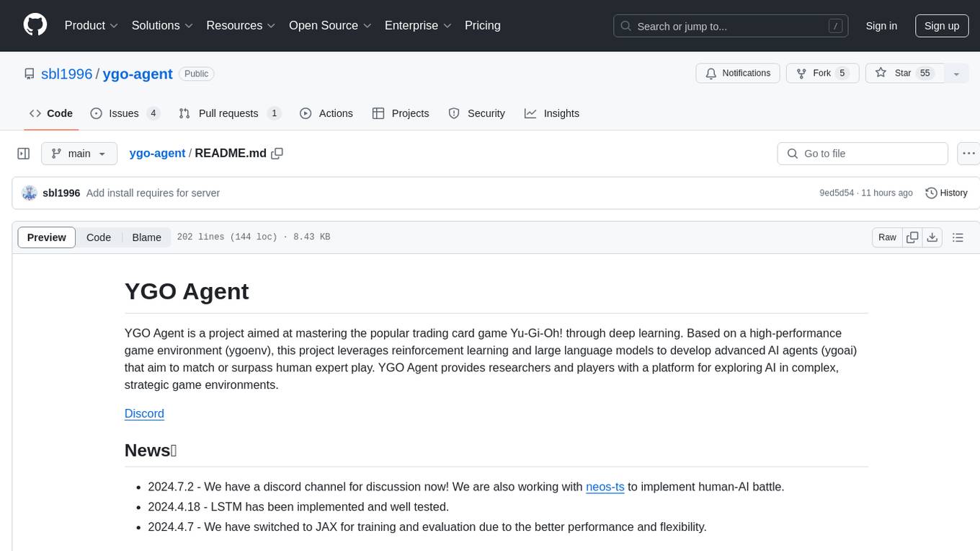Screen dimensions: 980x551
Task: Expand the Enterprise menu
Action: 418,25
